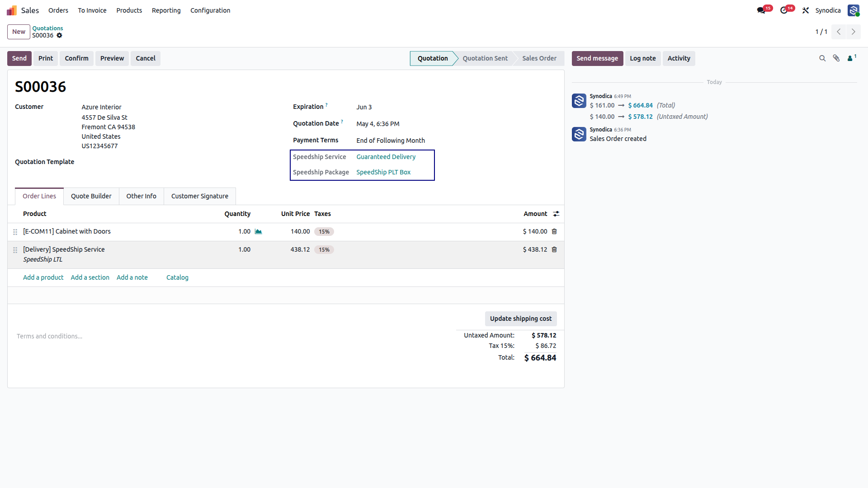The width and height of the screenshot is (868, 488).
Task: Open Guaranteed Delivery speedship service link
Action: tap(386, 157)
